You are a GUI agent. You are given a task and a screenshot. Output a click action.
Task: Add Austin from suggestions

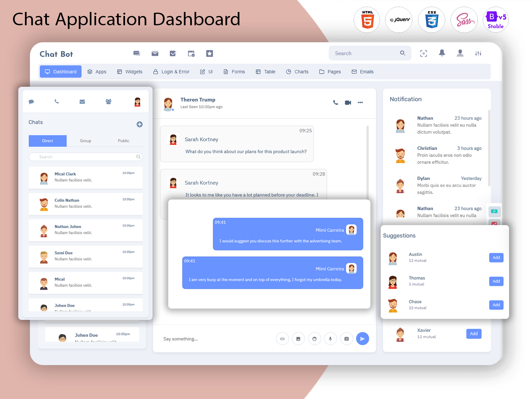[x=496, y=258]
